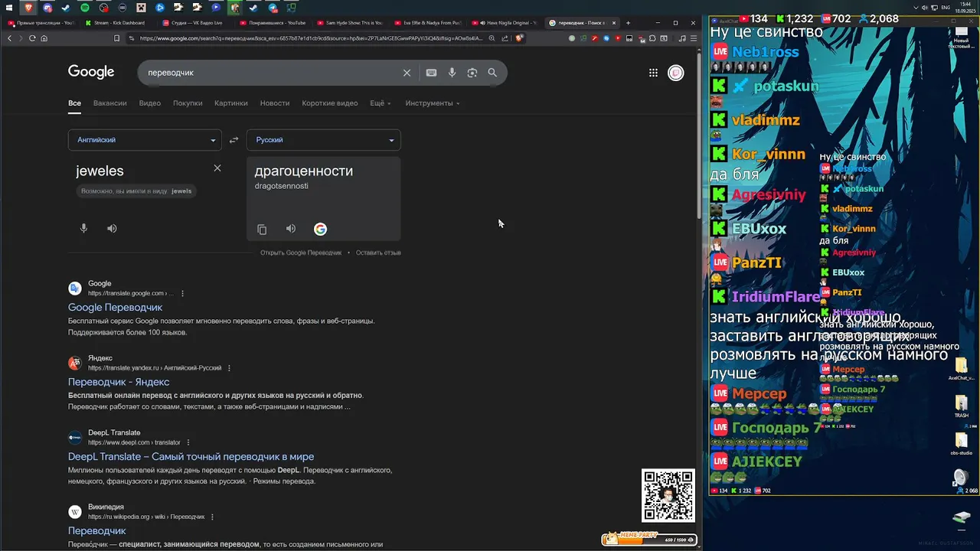The image size is (980, 551).
Task: Switch to the Новости search tab
Action: (275, 103)
